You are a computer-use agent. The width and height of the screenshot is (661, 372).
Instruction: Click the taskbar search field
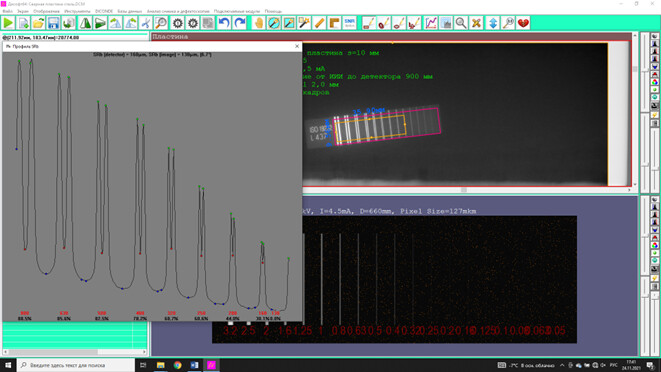[x=76, y=365]
